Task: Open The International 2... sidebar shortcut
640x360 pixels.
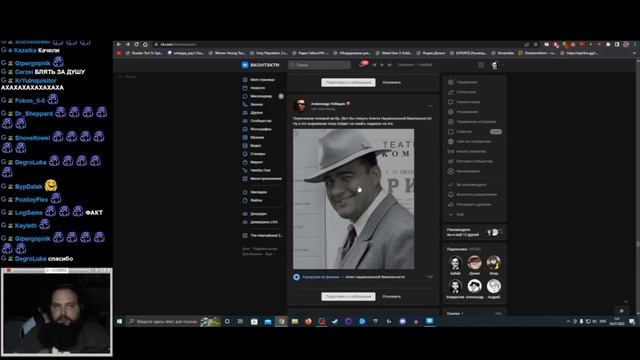Action: tap(262, 236)
